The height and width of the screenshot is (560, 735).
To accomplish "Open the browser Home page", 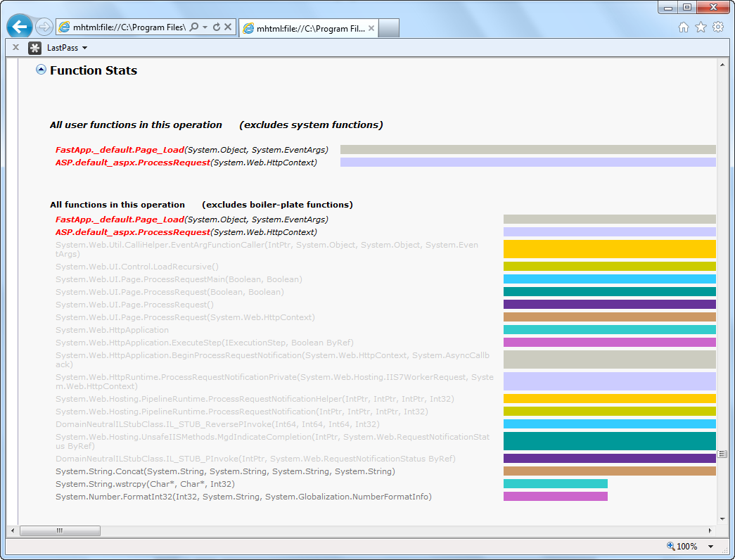I will 683,25.
